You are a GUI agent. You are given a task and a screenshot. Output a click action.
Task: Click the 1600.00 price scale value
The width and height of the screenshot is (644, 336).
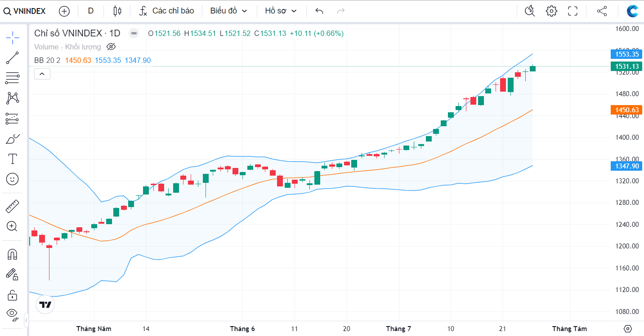[627, 29]
